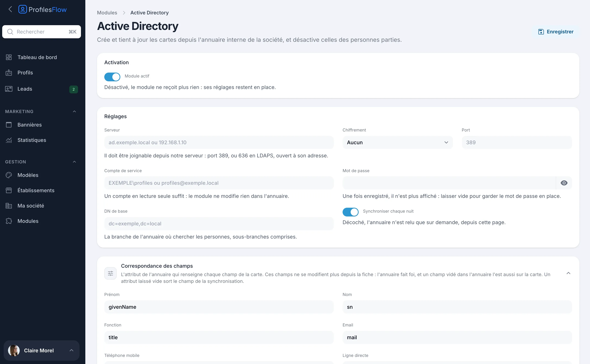Image resolution: width=590 pixels, height=364 pixels.
Task: Click the DN de base field
Action: click(x=219, y=224)
